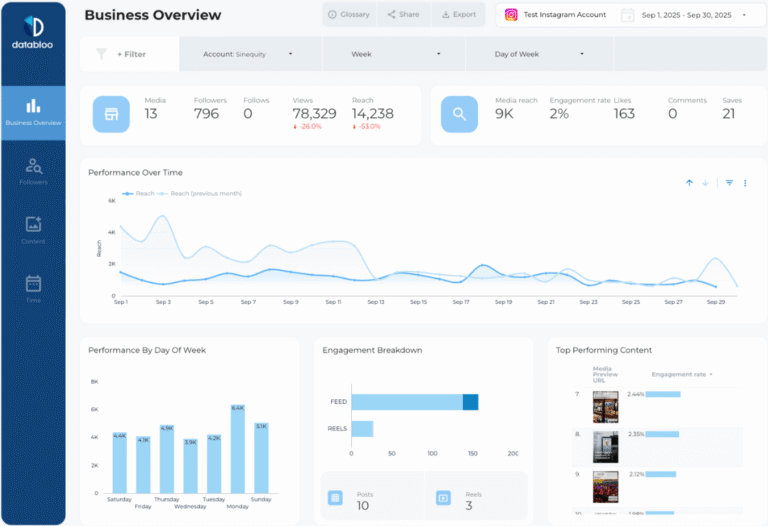The width and height of the screenshot is (768, 526).
Task: Click the Monday bar labeled 6.4K
Action: pyautogui.click(x=238, y=449)
